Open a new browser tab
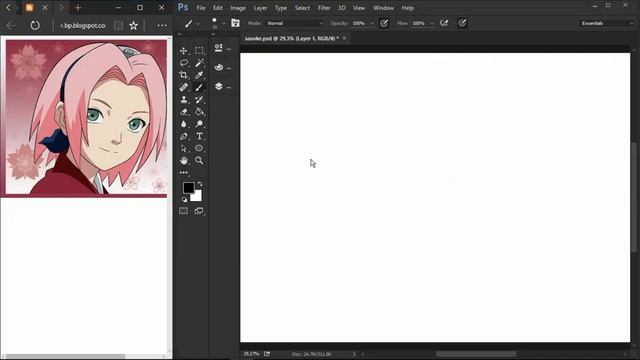Screen dimensions: 640x360 coord(78,8)
